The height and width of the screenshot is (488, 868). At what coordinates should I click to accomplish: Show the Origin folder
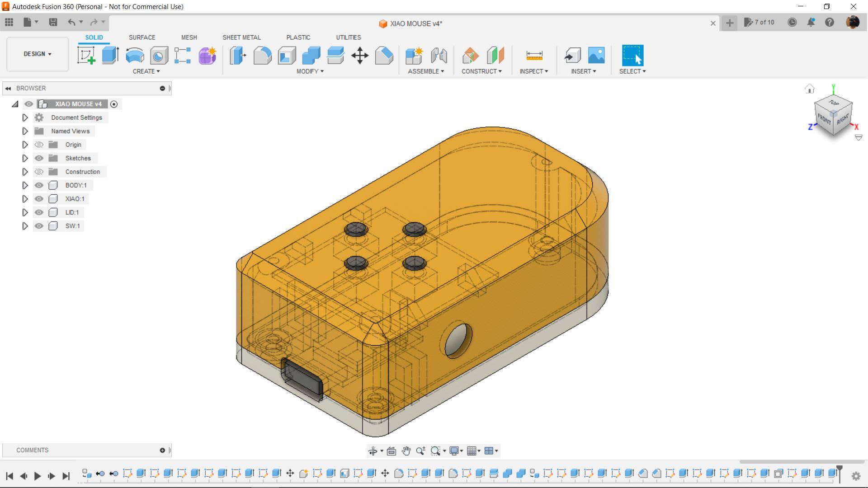pyautogui.click(x=39, y=145)
